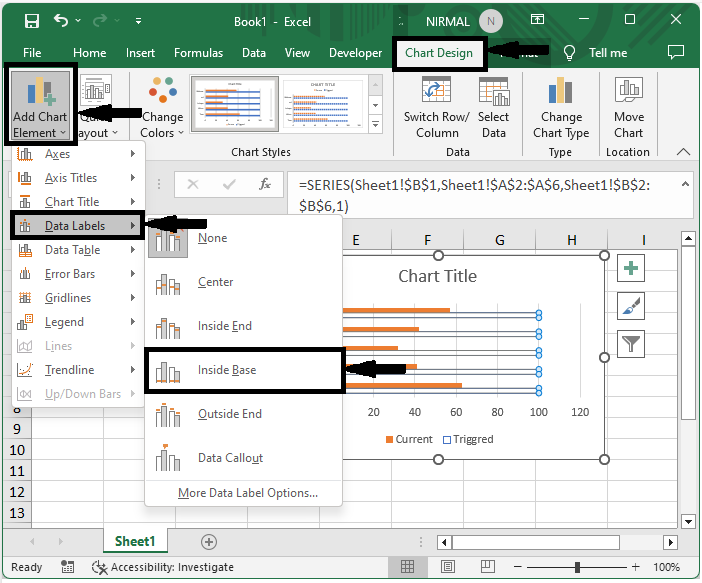Click the Chart Elements plus button

[x=630, y=268]
